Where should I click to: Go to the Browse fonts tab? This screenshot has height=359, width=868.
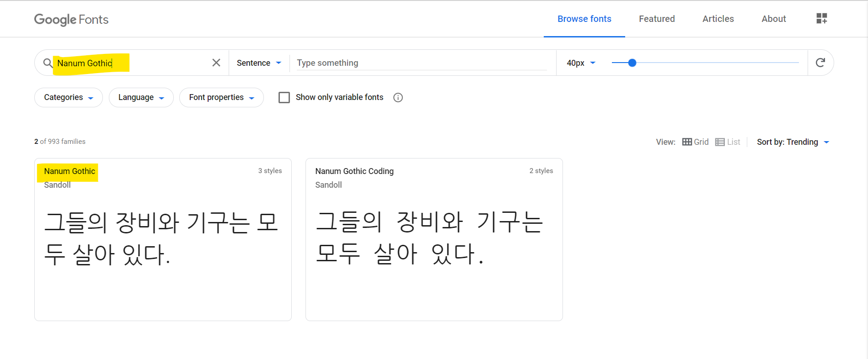click(584, 19)
